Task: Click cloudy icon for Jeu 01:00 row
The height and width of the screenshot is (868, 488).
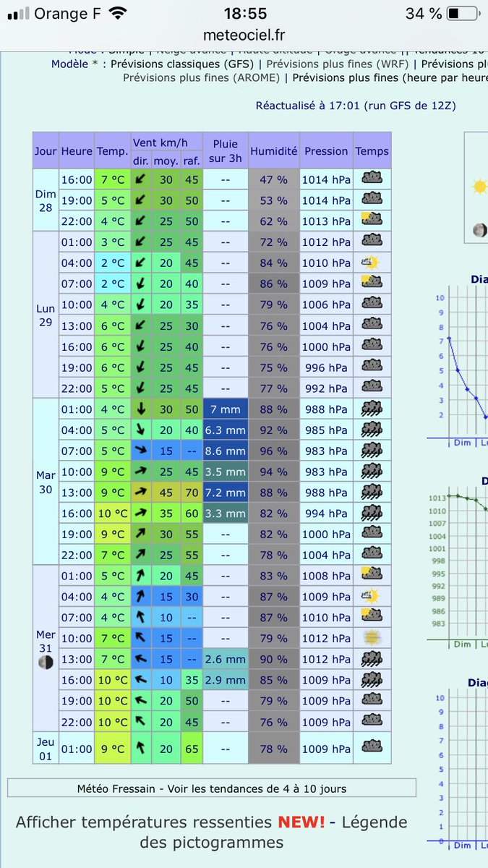Action: coord(372,747)
